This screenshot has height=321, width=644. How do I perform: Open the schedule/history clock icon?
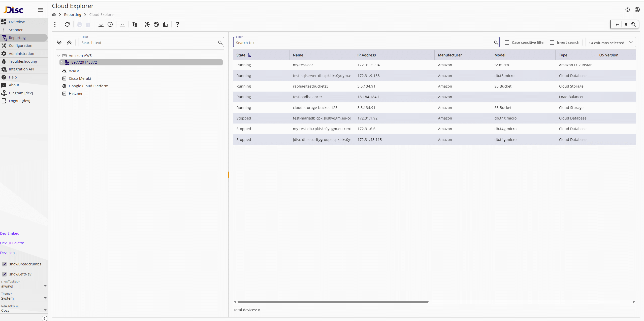tap(110, 24)
